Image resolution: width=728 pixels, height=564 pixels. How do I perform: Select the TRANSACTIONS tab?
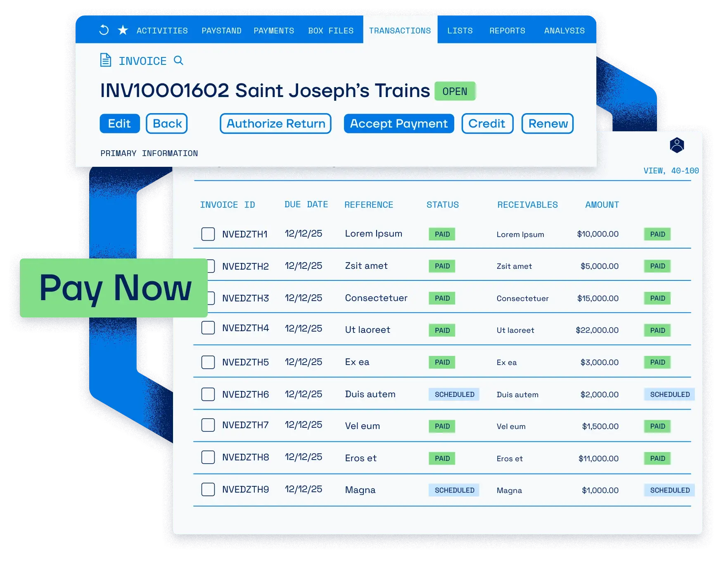point(400,31)
